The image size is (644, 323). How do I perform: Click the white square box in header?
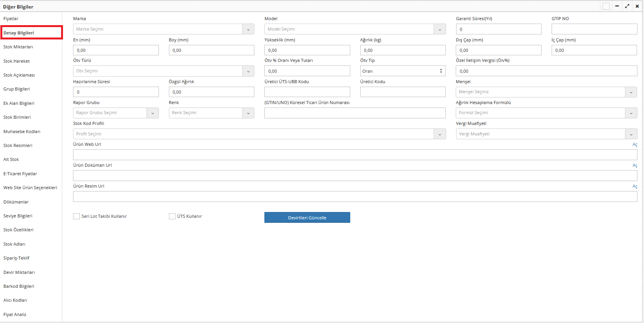(x=606, y=6)
